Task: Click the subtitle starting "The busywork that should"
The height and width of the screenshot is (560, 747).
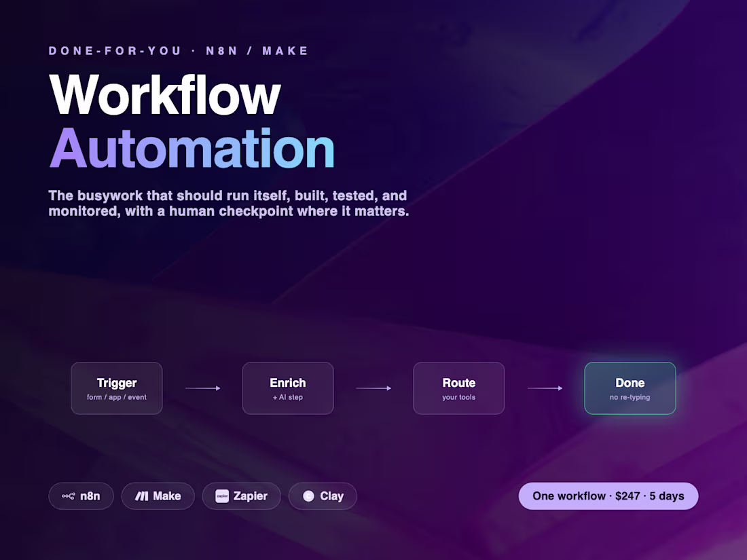Action: coord(229,204)
